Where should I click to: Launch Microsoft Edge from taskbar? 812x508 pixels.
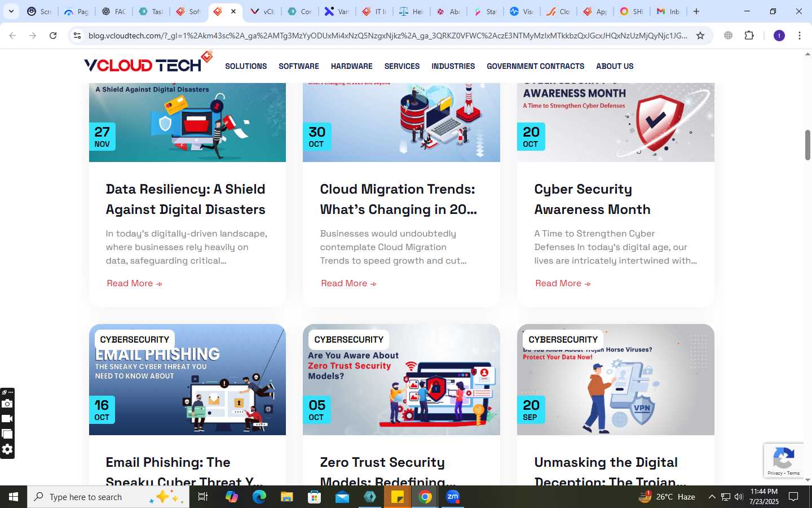tap(259, 497)
